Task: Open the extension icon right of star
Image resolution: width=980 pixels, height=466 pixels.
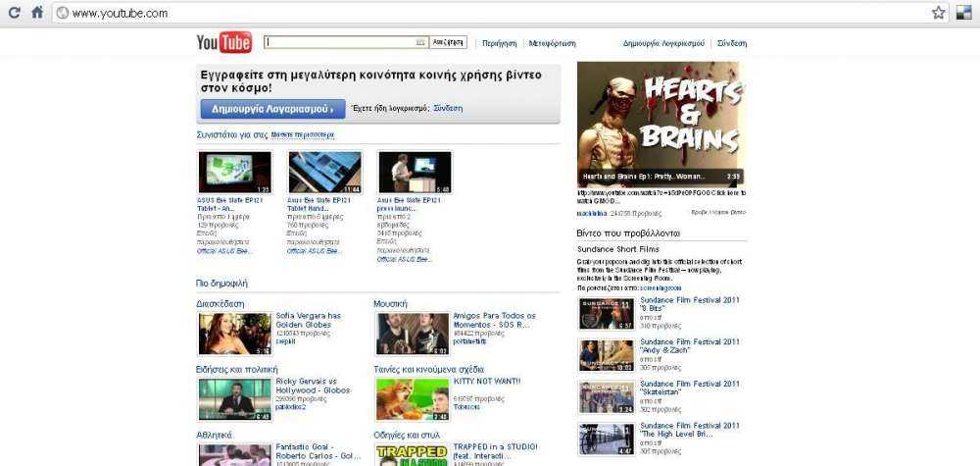Action: tap(963, 13)
